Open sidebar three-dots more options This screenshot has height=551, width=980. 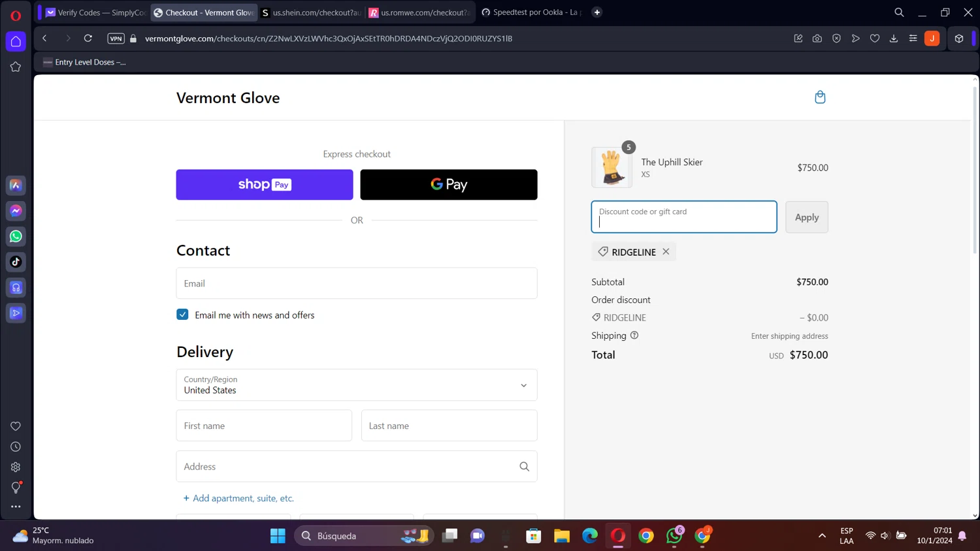click(x=16, y=507)
